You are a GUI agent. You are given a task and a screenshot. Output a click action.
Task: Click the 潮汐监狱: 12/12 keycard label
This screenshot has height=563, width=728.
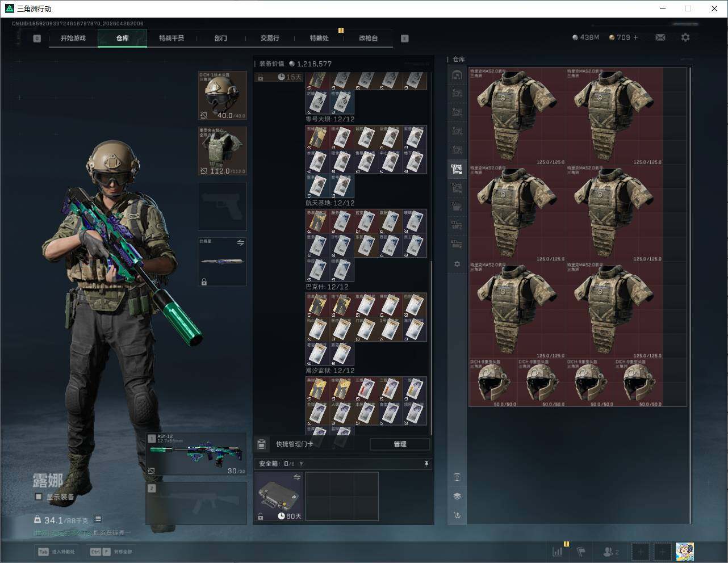(330, 371)
